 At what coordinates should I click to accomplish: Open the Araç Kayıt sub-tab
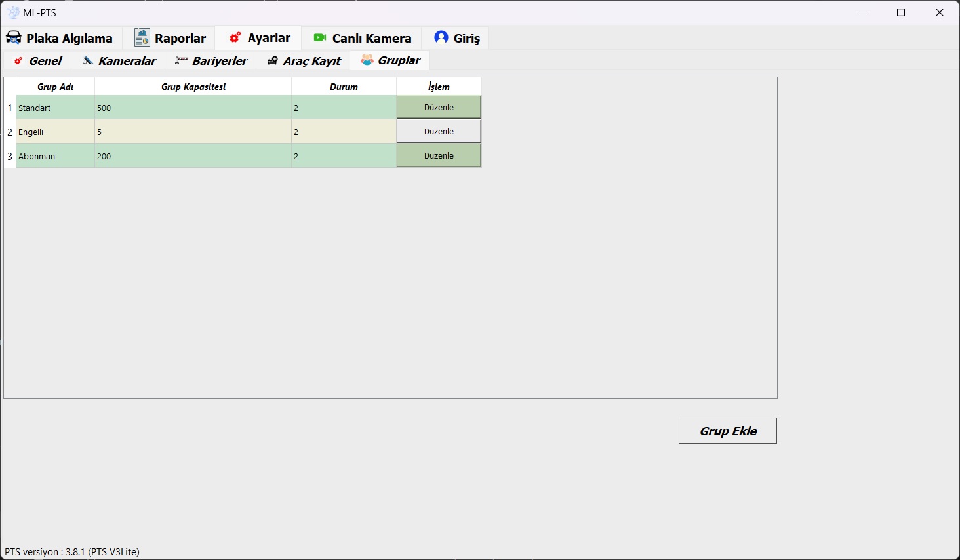point(304,60)
